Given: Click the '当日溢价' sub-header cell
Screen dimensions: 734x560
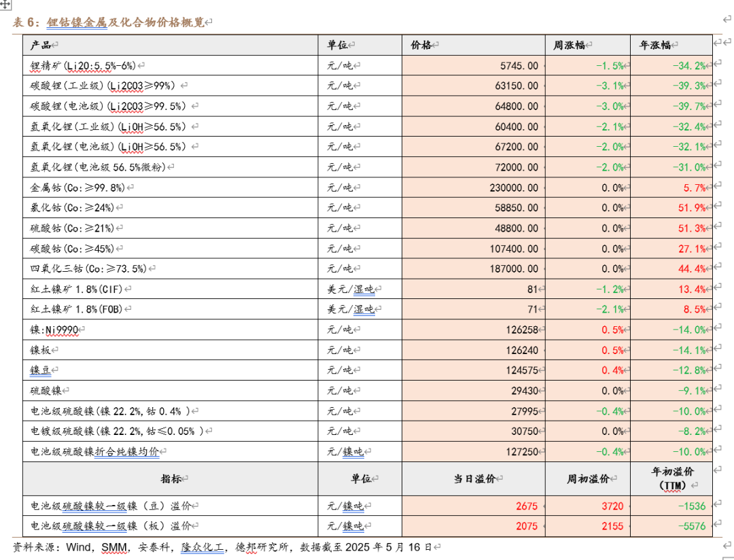Looking at the screenshot, I should pyautogui.click(x=474, y=479).
